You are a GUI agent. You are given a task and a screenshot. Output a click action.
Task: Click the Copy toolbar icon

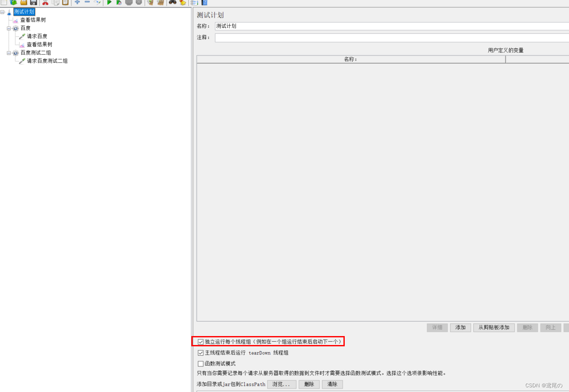56,2
